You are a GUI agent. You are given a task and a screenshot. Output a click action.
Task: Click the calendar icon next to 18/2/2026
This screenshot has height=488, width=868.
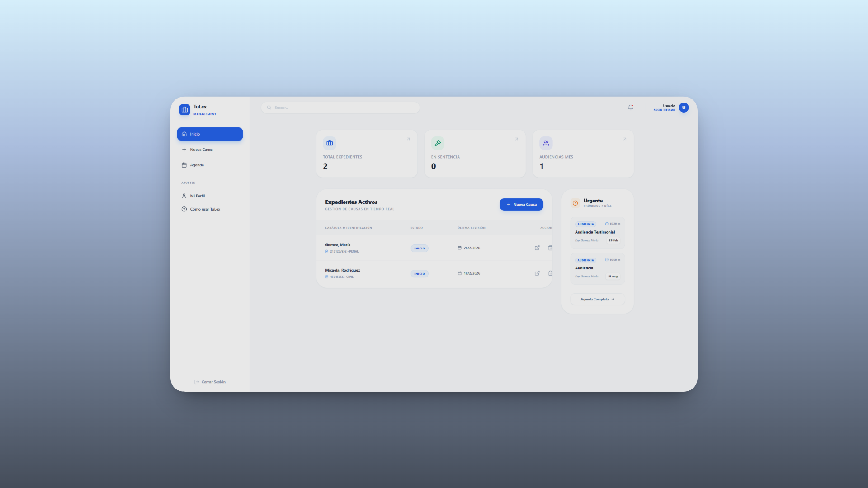click(460, 273)
